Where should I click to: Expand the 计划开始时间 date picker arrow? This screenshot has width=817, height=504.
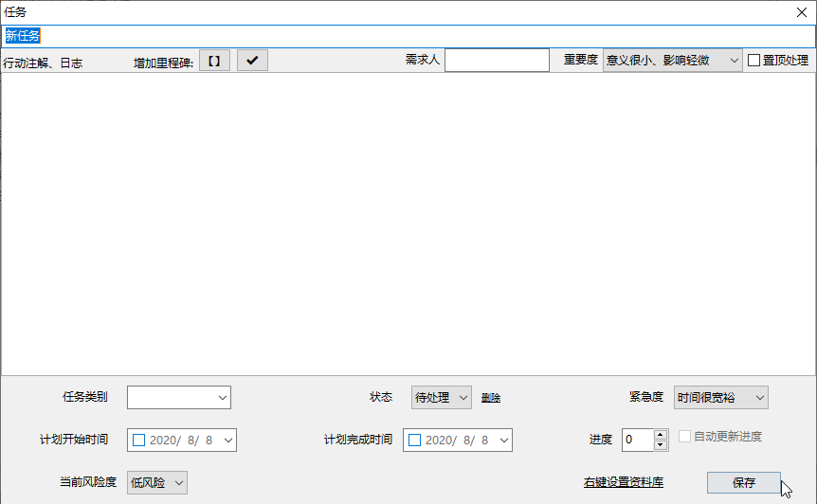point(228,441)
